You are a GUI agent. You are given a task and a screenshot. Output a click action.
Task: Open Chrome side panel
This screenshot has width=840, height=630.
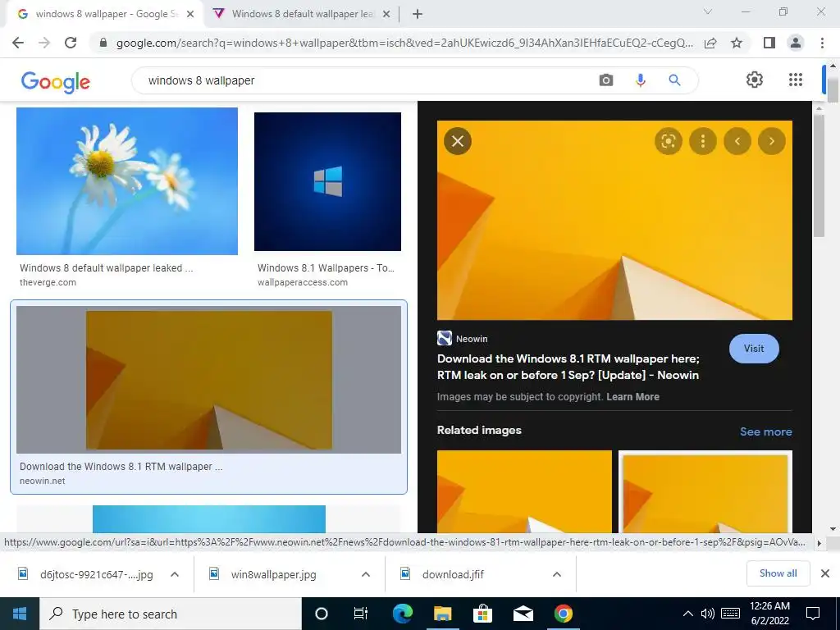click(769, 43)
